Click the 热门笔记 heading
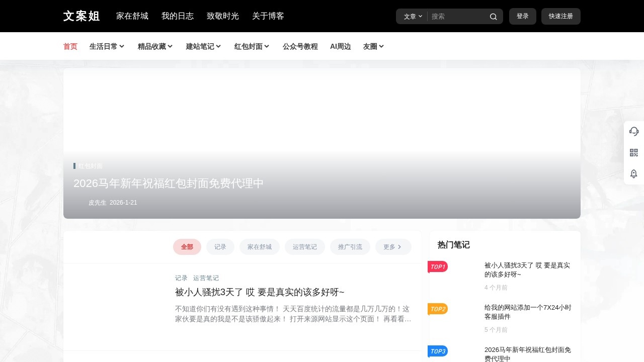Viewport: 644px width, 362px height. [x=454, y=245]
